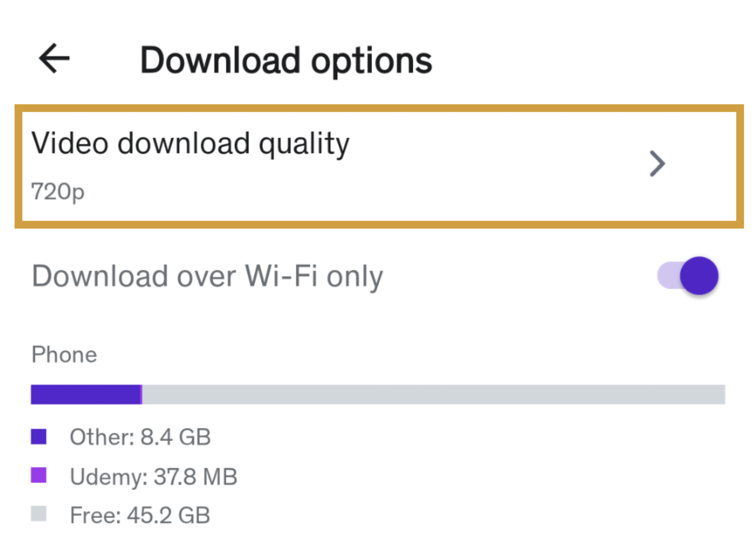
Task: Click the thin violet Udemy sliver in storage bar
Action: click(142, 394)
